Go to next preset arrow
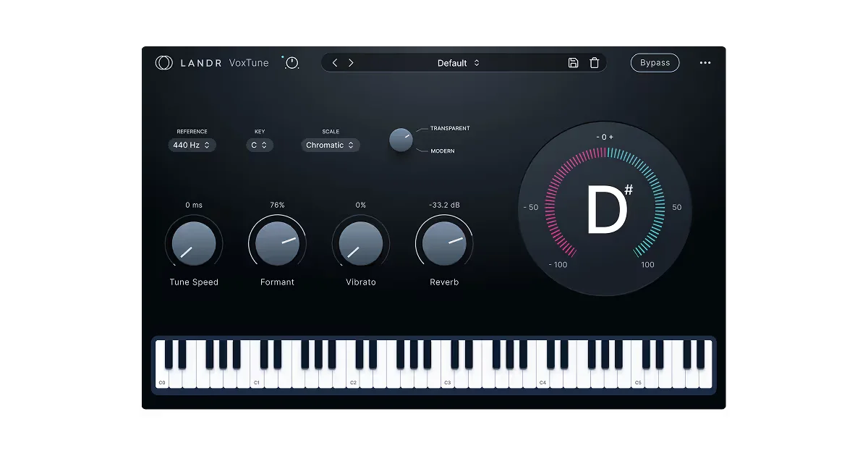Viewport: 868px width, 456px height. 351,63
